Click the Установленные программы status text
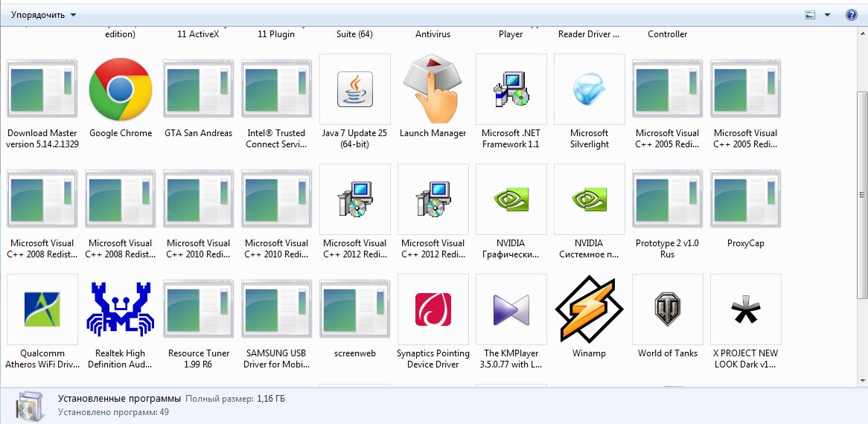 pos(119,399)
